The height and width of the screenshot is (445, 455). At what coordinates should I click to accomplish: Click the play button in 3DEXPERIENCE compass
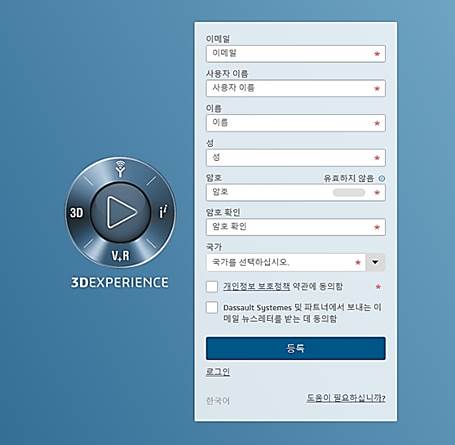tap(121, 212)
